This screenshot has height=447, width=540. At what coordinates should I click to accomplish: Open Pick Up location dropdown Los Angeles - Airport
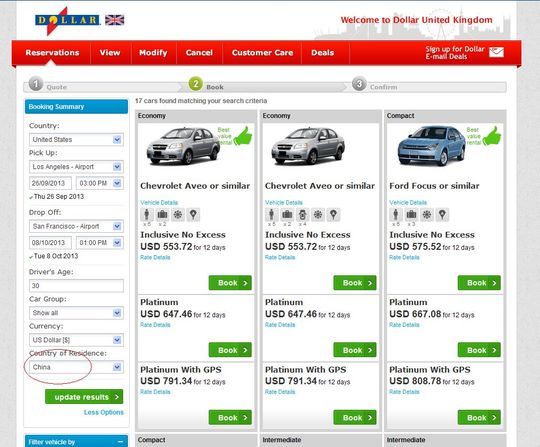tap(76, 167)
